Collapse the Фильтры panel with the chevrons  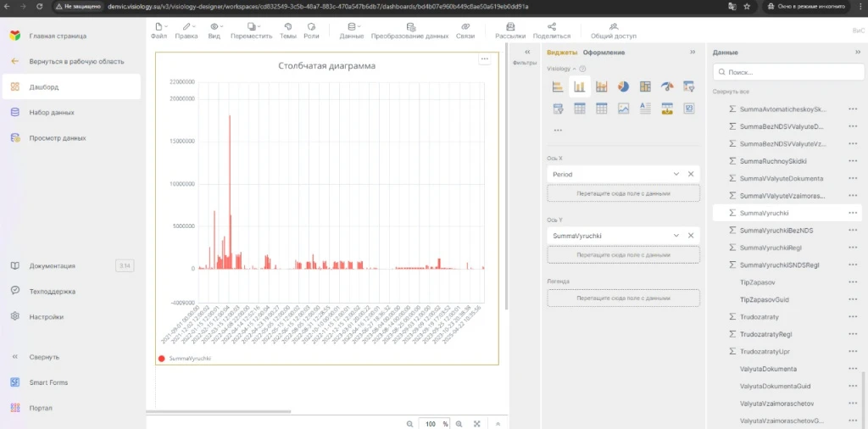528,53
